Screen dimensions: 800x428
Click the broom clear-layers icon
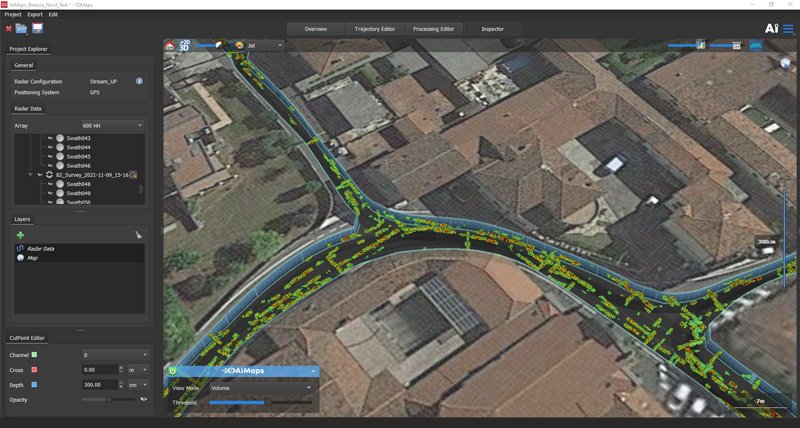tap(138, 235)
